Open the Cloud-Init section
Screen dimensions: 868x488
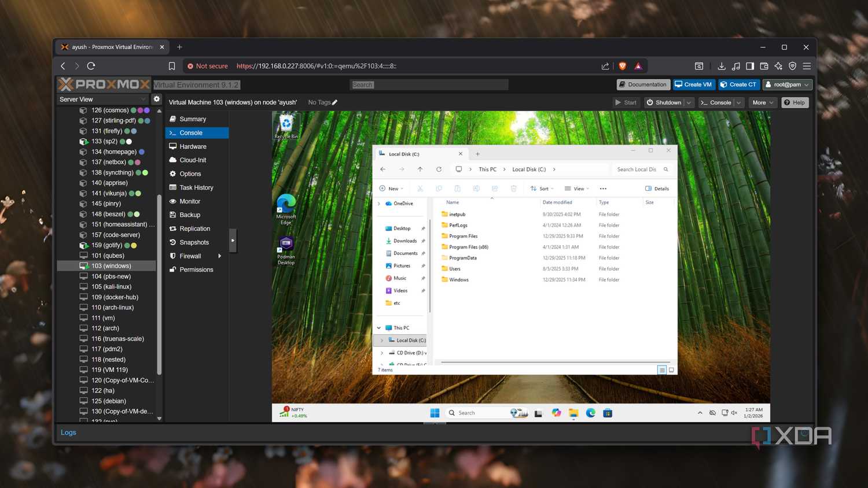click(197, 160)
